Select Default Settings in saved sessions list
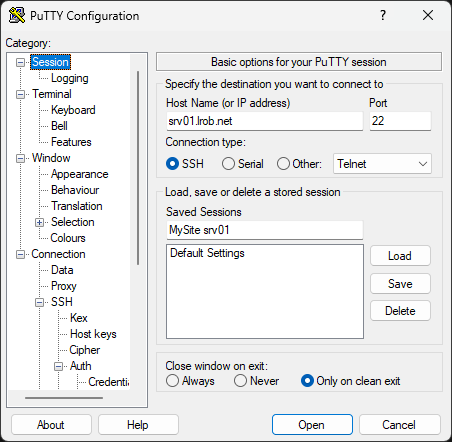The height and width of the screenshot is (442, 452). [x=207, y=253]
